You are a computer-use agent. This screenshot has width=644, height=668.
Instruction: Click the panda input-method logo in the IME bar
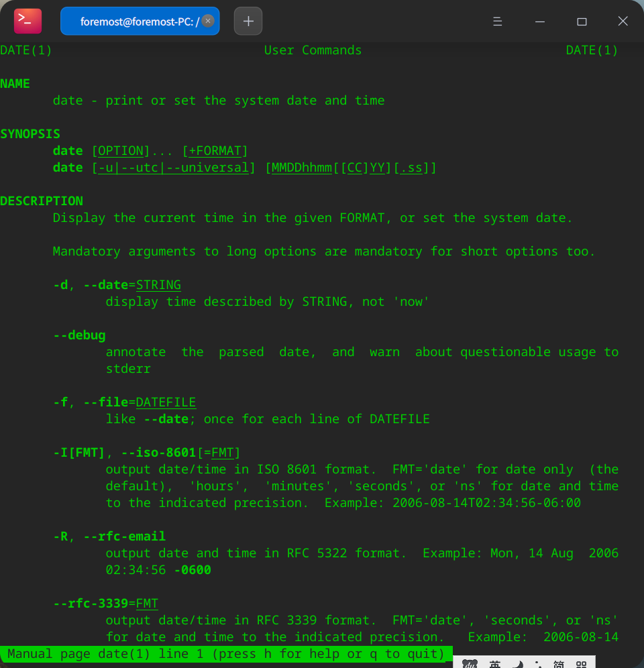470,664
